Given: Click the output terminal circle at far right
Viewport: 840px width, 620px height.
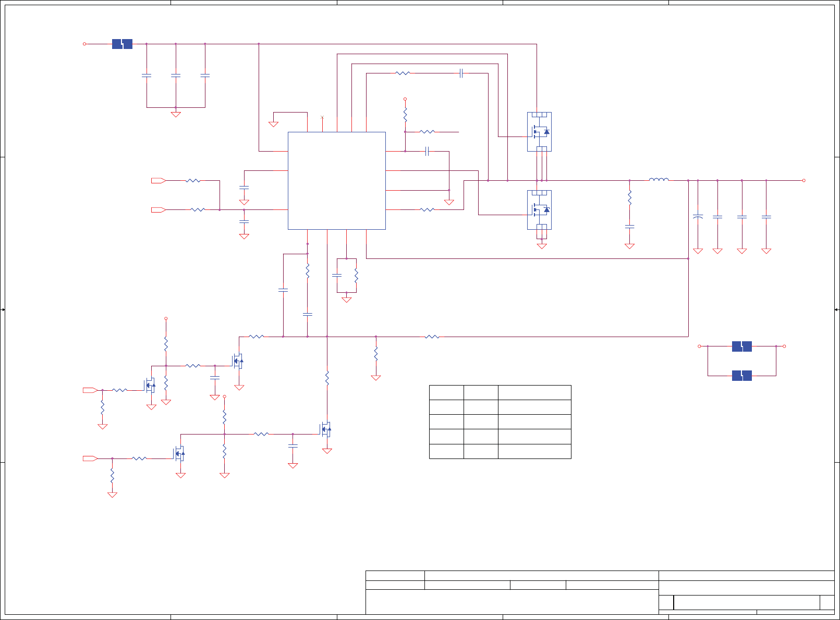Looking at the screenshot, I should (804, 180).
